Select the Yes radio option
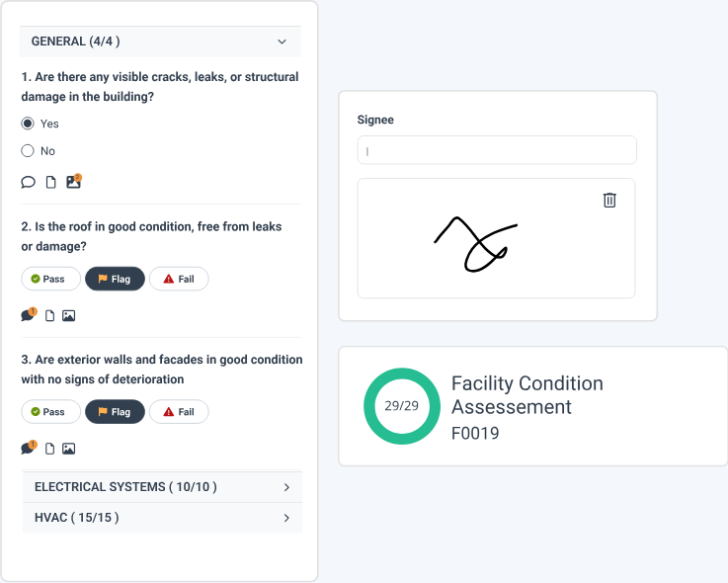 pos(28,124)
